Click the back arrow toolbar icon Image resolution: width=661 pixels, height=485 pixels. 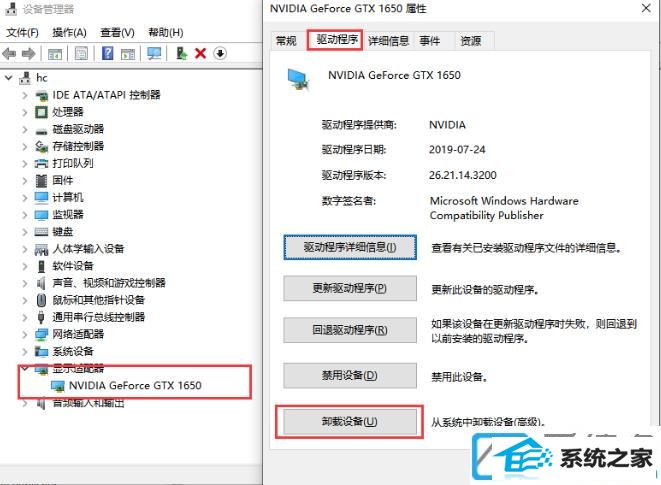[9, 54]
